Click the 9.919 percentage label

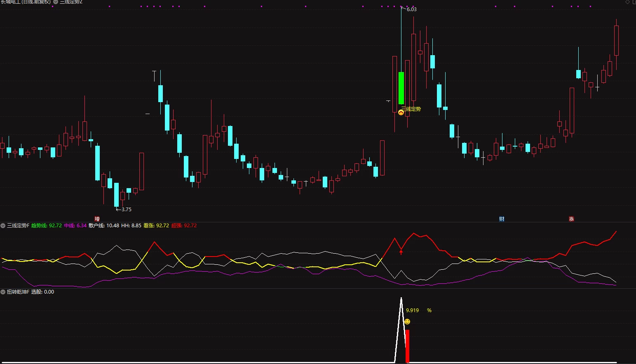click(412, 310)
